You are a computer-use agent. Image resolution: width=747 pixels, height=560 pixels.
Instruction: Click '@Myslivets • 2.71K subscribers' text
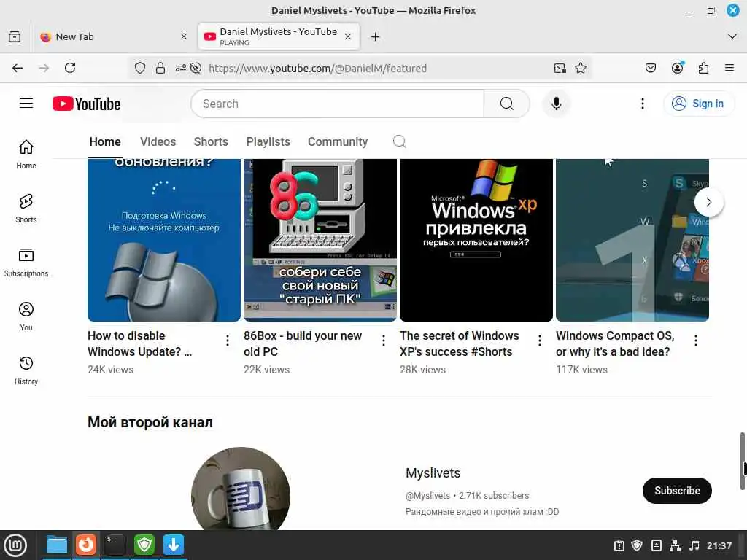click(467, 496)
